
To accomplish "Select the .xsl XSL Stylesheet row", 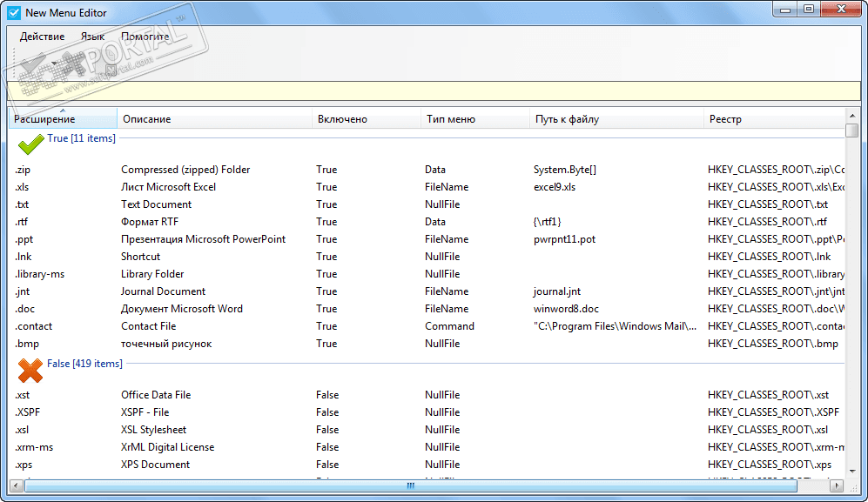I will click(153, 430).
